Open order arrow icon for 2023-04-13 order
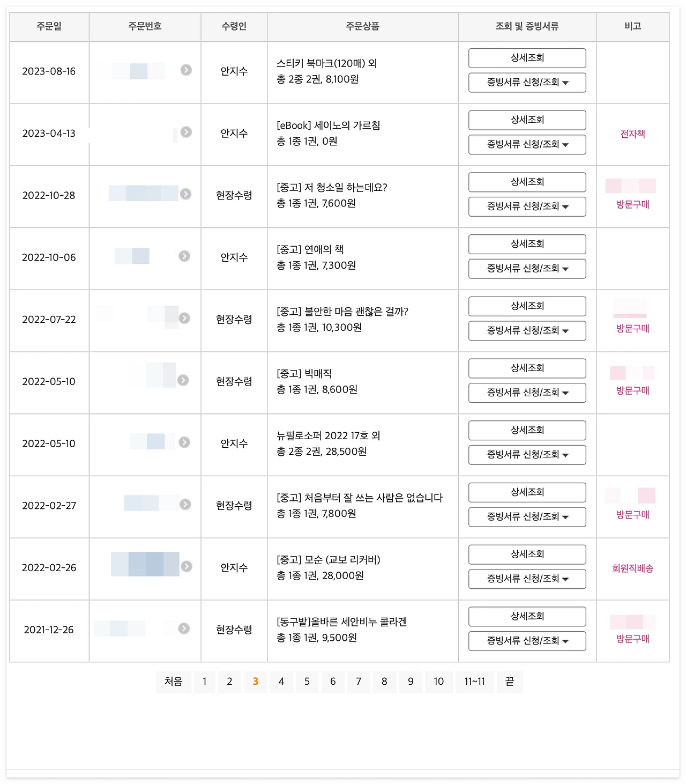The image size is (686, 784). click(x=186, y=132)
